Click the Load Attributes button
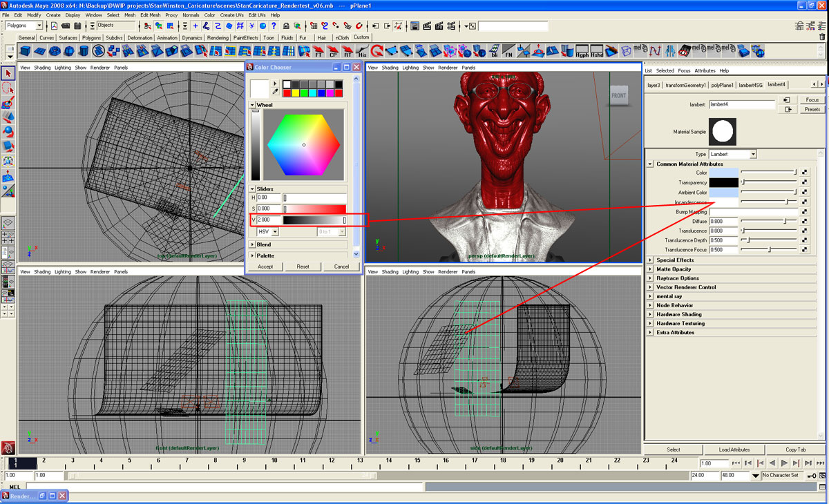The image size is (829, 504). click(x=734, y=449)
